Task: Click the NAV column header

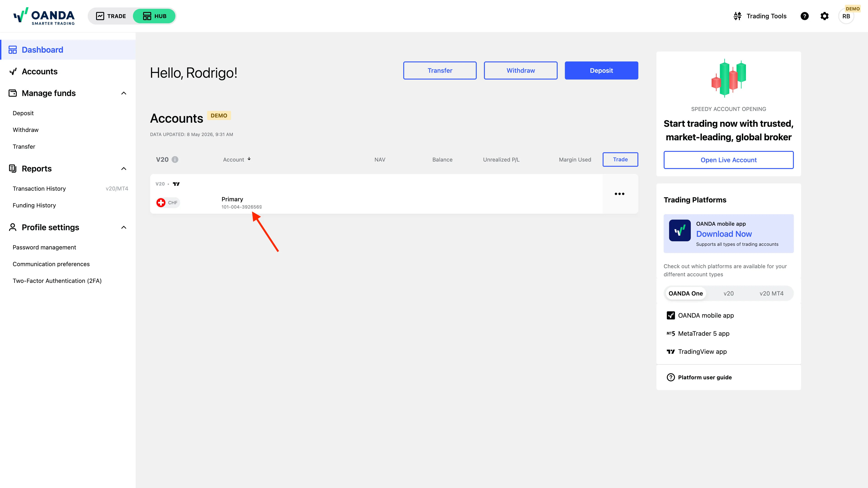Action: tap(380, 160)
